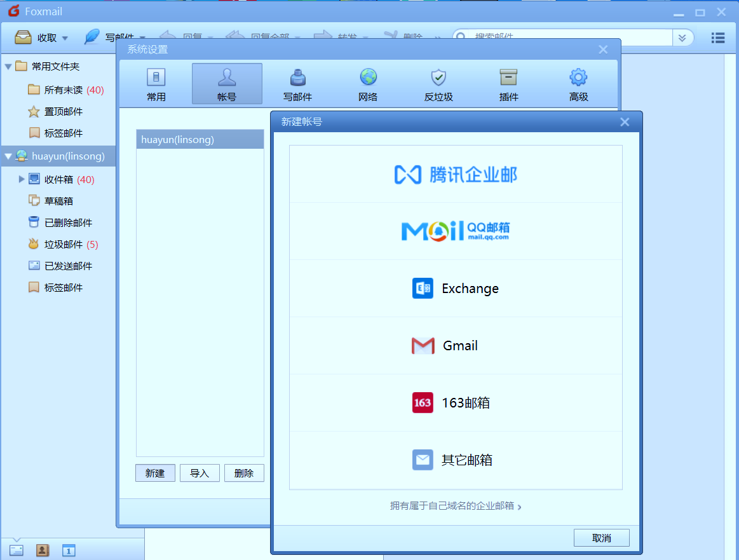The image size is (739, 560).
Task: Open the 写邮件 settings section
Action: (297, 83)
